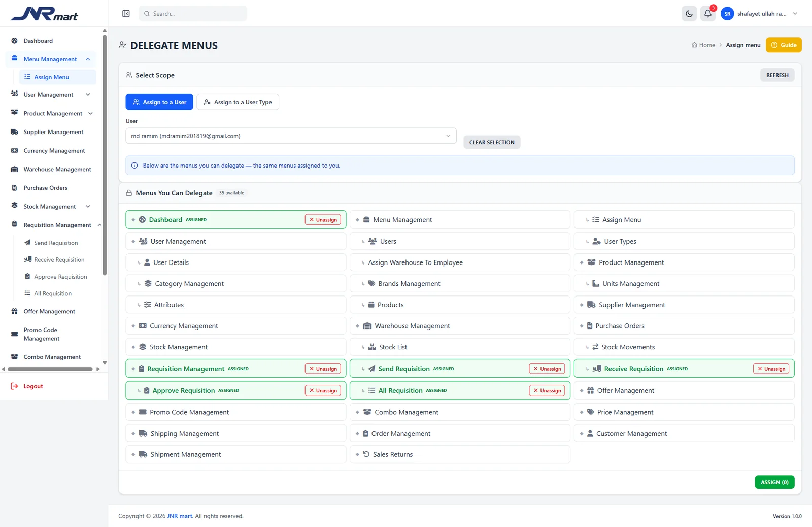The height and width of the screenshot is (527, 812).
Task: Expand Stock Management in sidebar
Action: [x=88, y=207]
